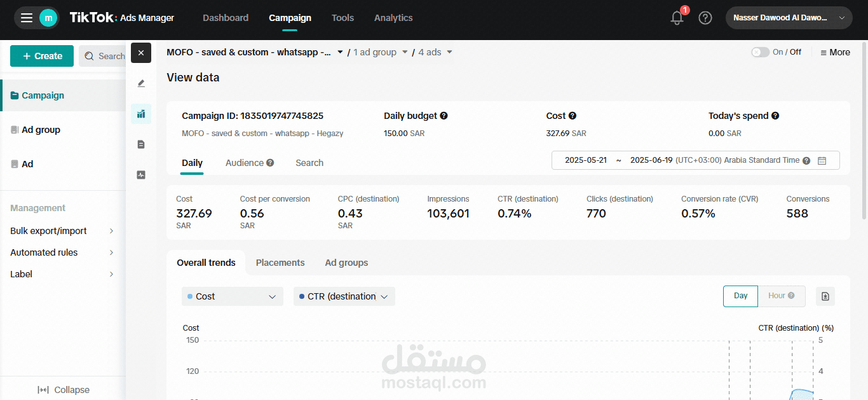Open the calendar icon in date range
The height and width of the screenshot is (400, 868).
tap(822, 161)
